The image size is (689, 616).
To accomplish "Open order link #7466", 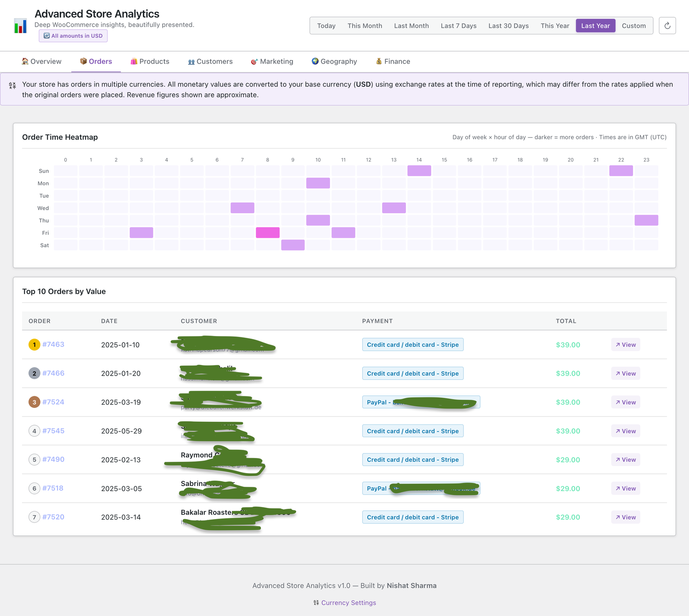I will (x=53, y=373).
